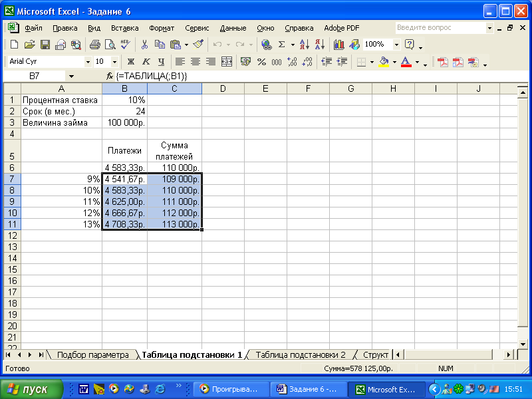532x399 pixels.
Task: Open the fill color dropdown arrow
Action: coord(394,62)
